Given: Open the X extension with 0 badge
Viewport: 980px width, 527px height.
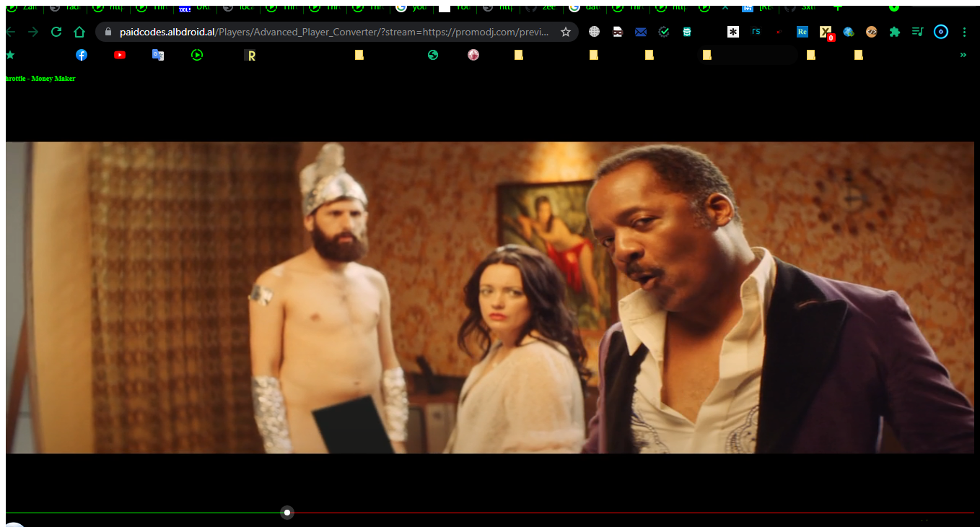Looking at the screenshot, I should click(826, 32).
